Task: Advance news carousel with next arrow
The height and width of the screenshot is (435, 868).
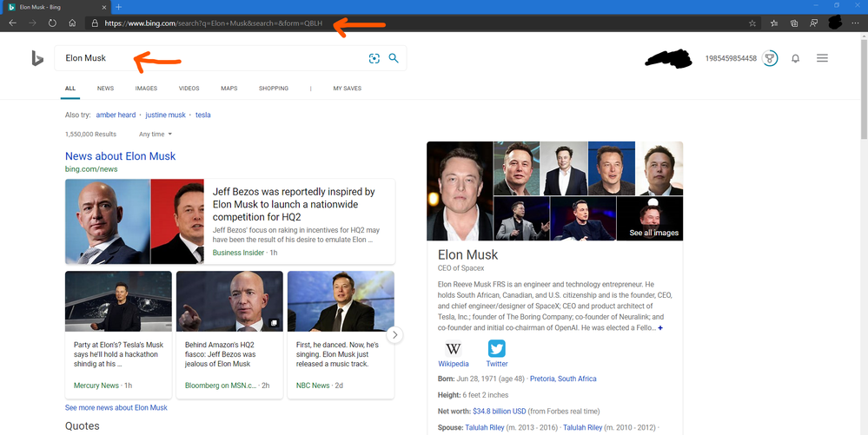Action: click(394, 335)
